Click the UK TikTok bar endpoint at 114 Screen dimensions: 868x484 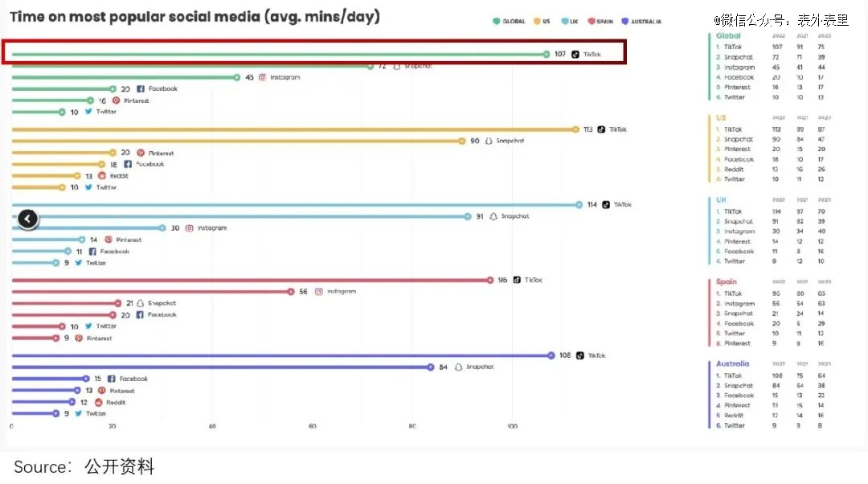click(579, 204)
